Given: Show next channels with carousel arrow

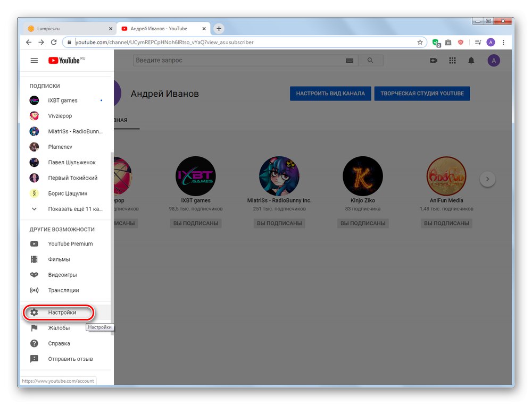Looking at the screenshot, I should coord(487,179).
